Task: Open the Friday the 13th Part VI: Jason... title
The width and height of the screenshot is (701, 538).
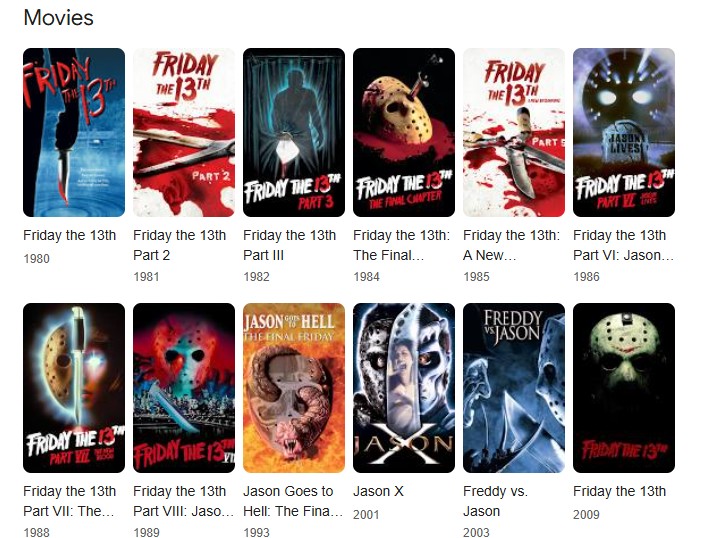Action: click(x=623, y=245)
